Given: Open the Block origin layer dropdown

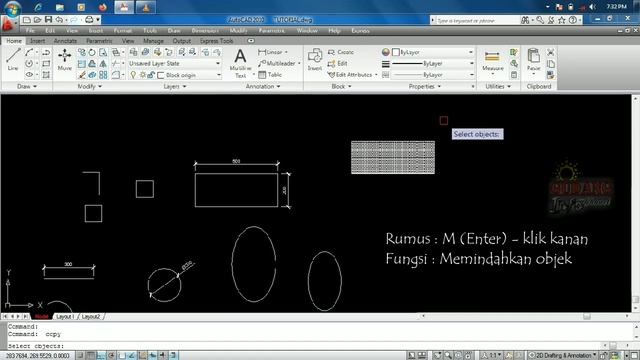Looking at the screenshot, I should 189,75.
